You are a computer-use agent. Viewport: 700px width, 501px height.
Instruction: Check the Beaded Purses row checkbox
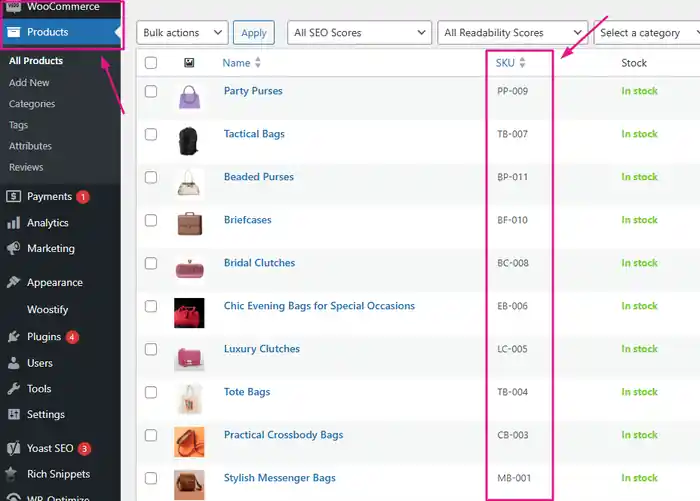pos(151,177)
